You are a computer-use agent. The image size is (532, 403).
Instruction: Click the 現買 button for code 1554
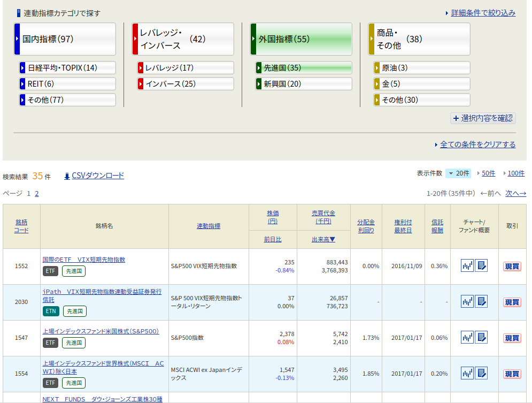tap(512, 374)
